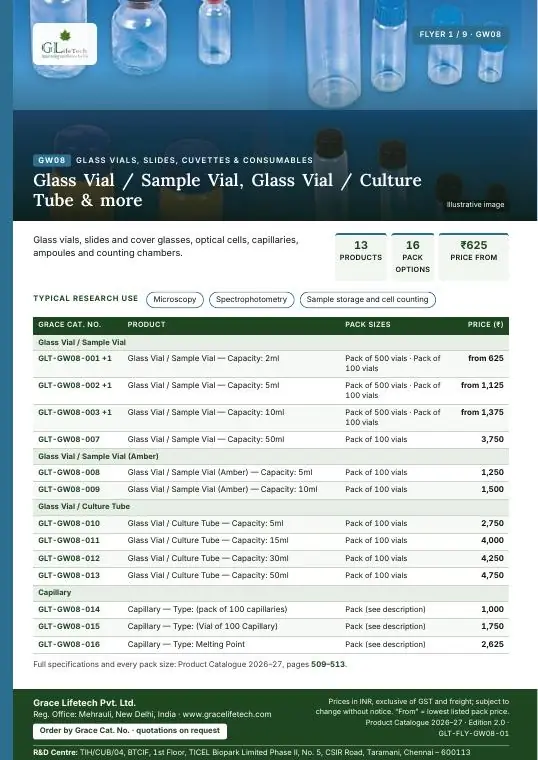Click the ₹625 PRICE FROM stat box

click(474, 256)
